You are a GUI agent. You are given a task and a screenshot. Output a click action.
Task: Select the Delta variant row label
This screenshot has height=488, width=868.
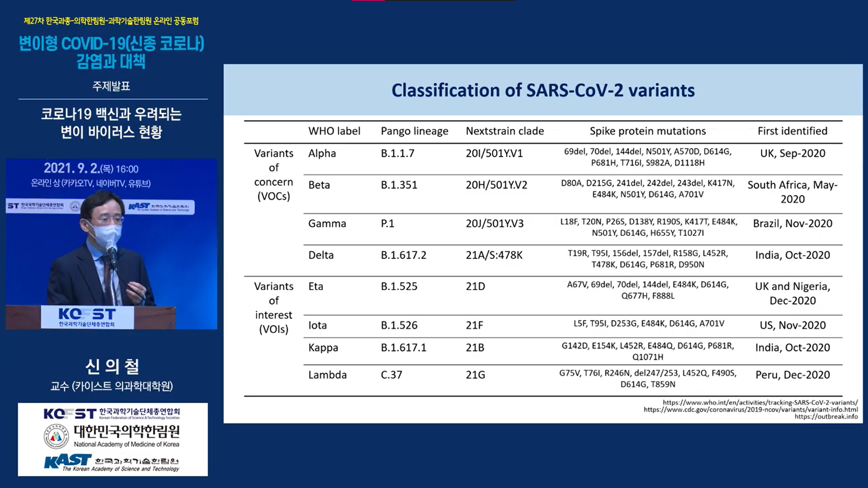tap(321, 255)
